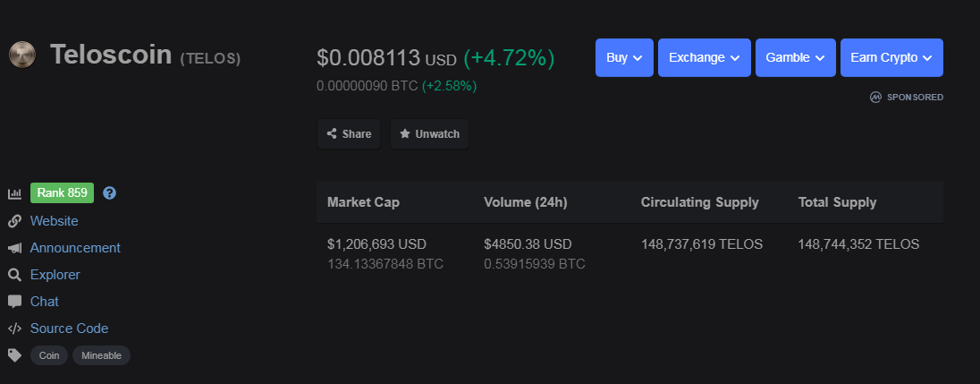Click the tag icon beside Coin label
The image size is (980, 384).
coord(14,355)
